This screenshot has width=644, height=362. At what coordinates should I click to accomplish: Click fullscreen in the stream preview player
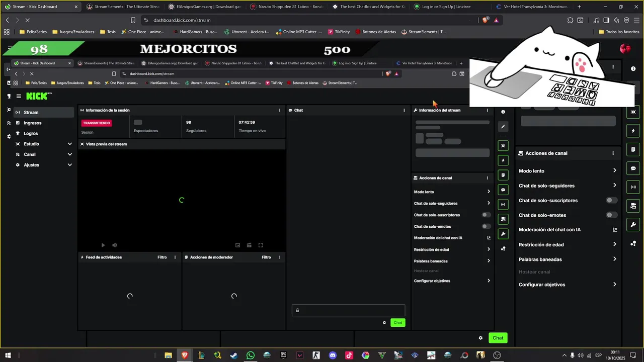261,245
